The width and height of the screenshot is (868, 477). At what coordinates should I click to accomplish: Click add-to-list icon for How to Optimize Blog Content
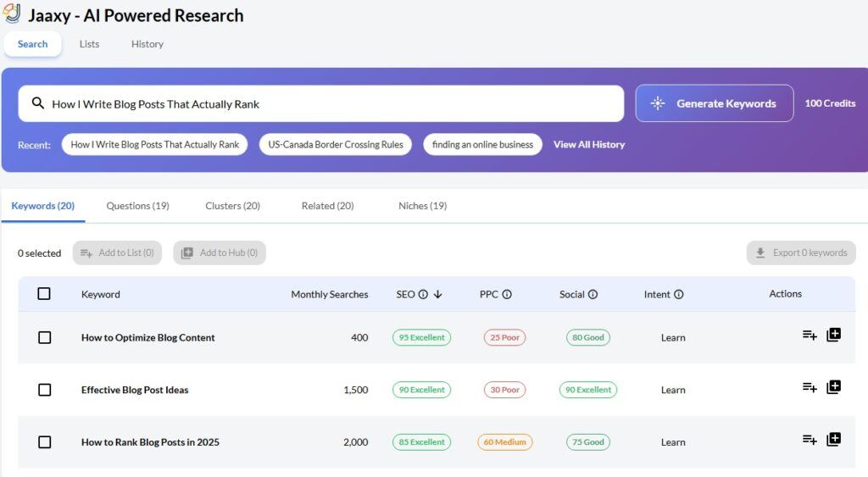810,336
